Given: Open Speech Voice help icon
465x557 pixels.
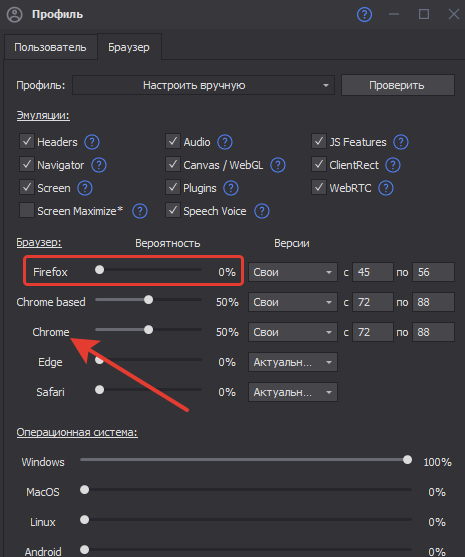Looking at the screenshot, I should point(262,211).
